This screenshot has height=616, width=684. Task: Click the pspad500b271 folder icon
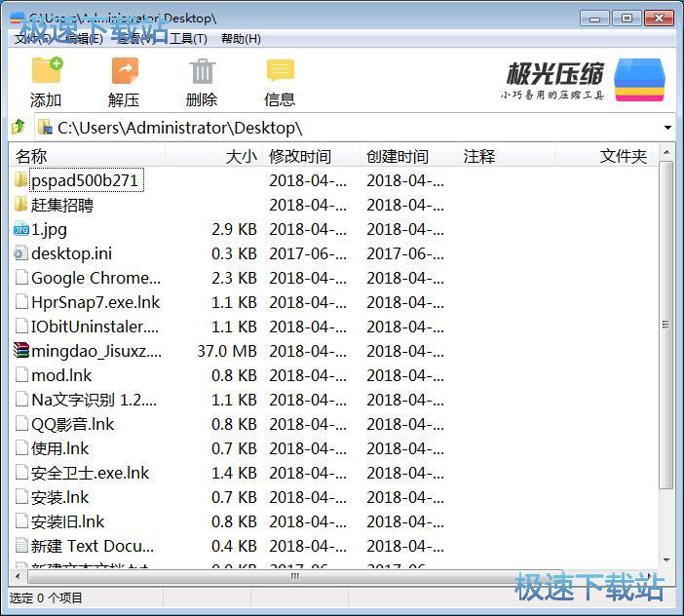(x=20, y=179)
